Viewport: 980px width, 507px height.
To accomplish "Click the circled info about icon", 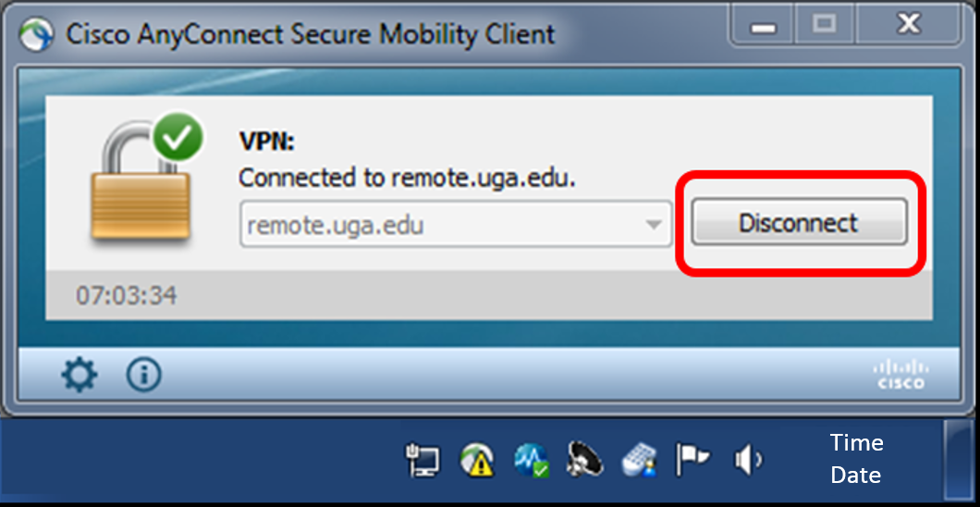I will click(143, 375).
